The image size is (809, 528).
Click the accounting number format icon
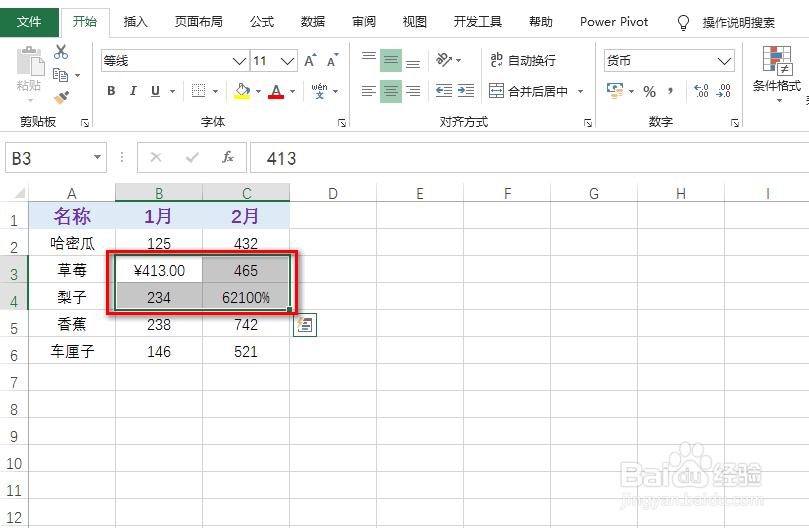(615, 91)
